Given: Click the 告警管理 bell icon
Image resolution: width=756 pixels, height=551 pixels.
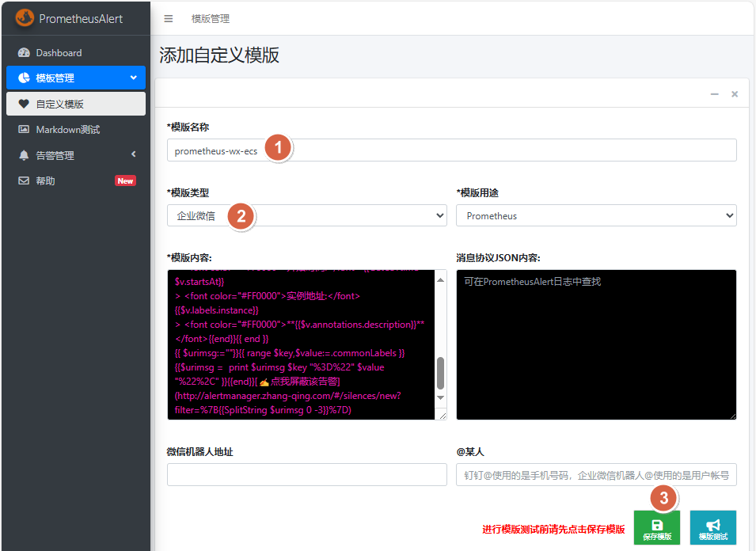Looking at the screenshot, I should pyautogui.click(x=24, y=155).
